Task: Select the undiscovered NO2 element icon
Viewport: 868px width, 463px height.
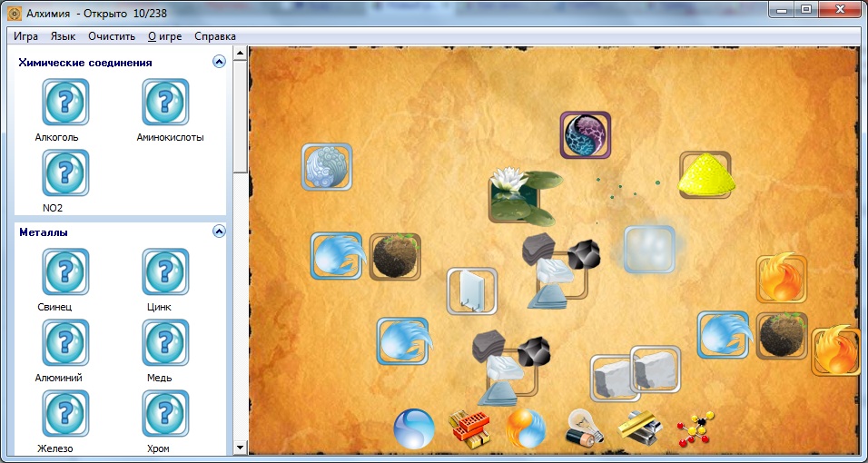Action: click(65, 172)
